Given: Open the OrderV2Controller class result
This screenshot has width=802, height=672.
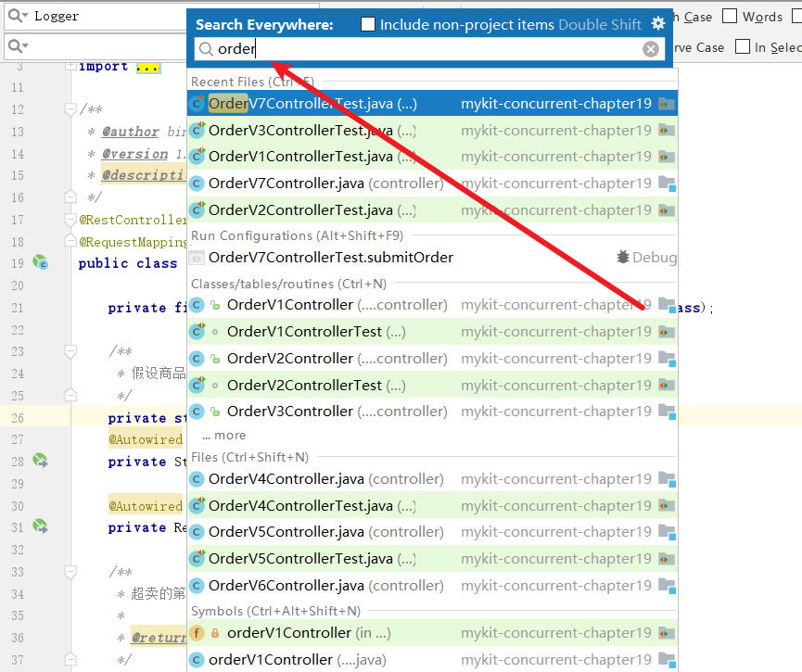Looking at the screenshot, I should click(432, 359).
